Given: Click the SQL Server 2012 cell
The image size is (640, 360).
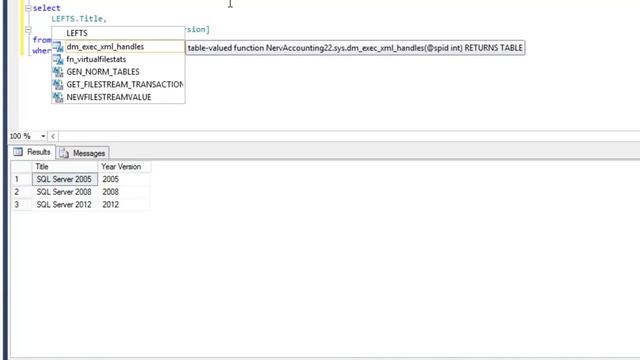Looking at the screenshot, I should [65, 204].
